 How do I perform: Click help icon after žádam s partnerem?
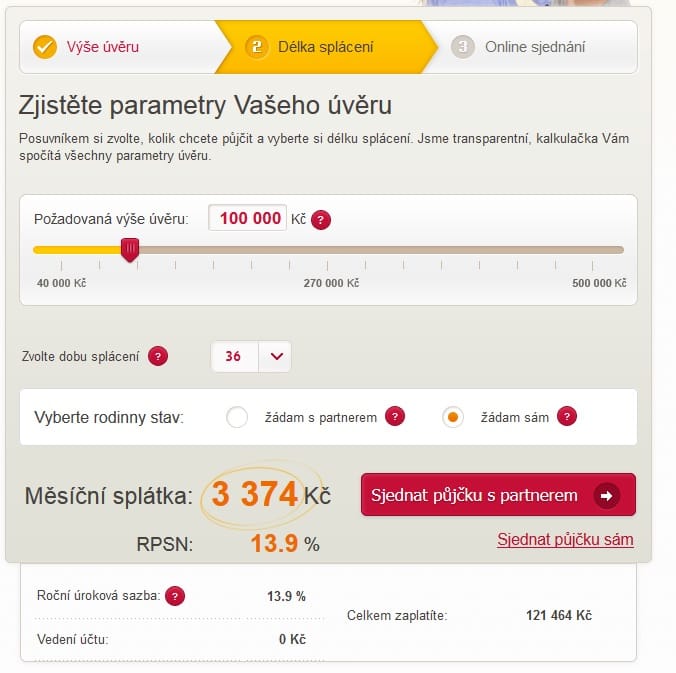coord(395,416)
